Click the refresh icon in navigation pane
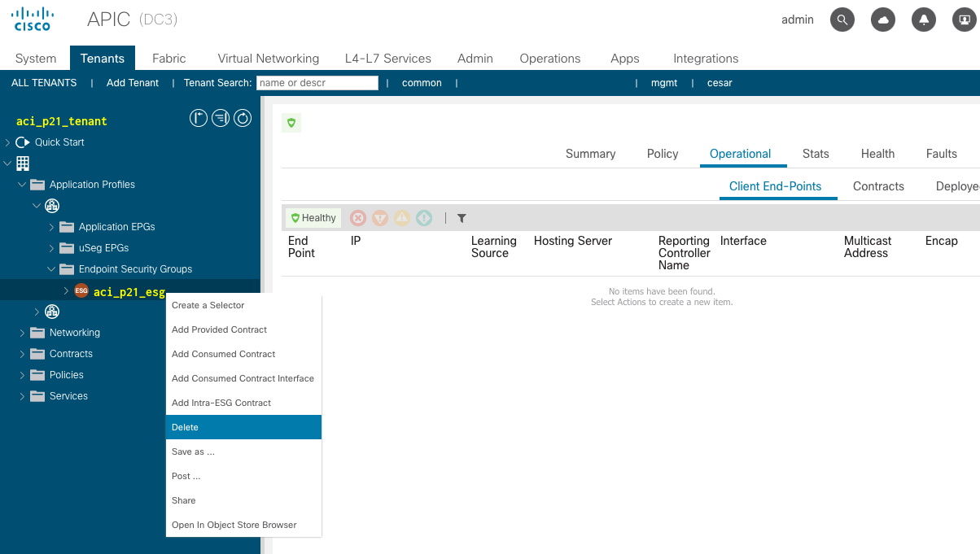980x554 pixels. [243, 119]
